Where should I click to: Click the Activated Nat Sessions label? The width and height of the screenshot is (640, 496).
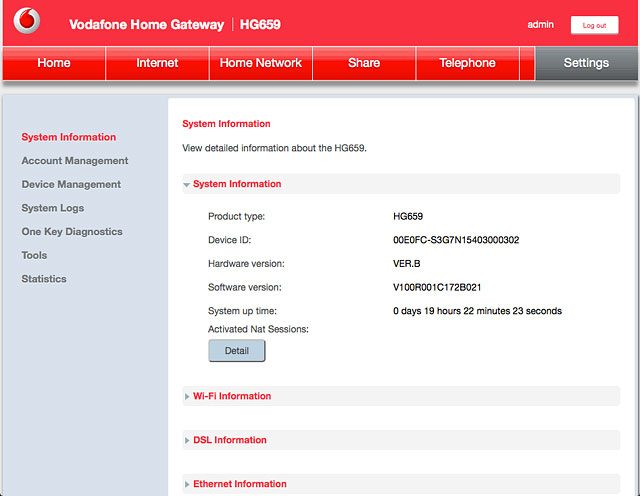258,329
